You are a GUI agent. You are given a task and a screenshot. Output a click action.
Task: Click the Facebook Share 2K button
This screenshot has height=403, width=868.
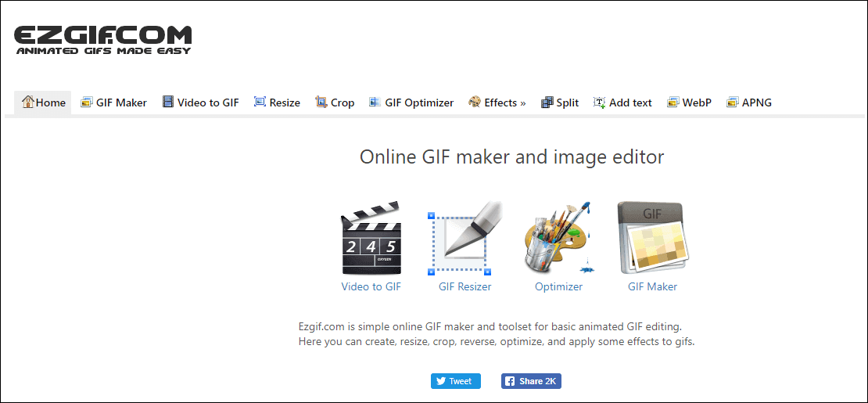[532, 381]
